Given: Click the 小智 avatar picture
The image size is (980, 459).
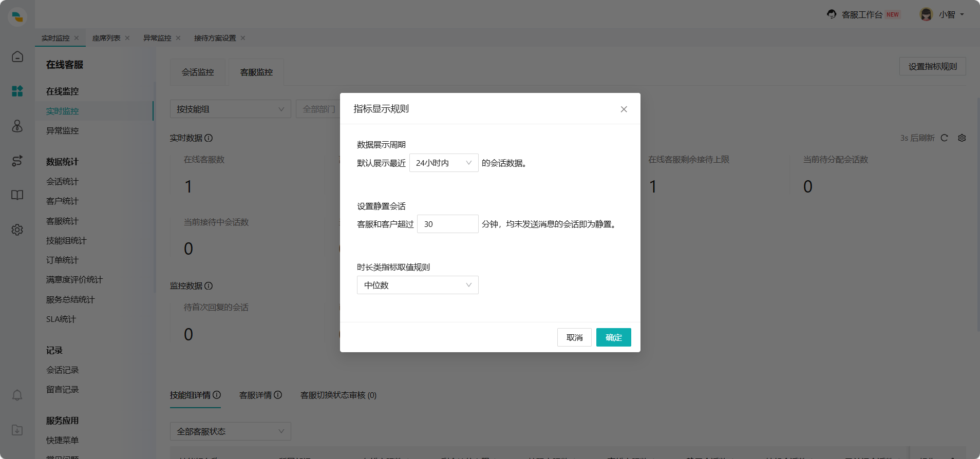Looking at the screenshot, I should [926, 14].
